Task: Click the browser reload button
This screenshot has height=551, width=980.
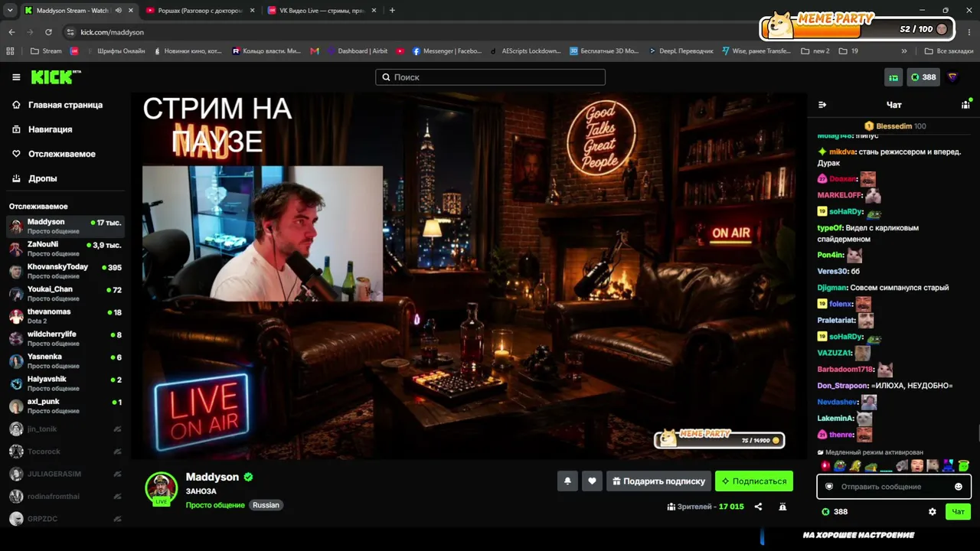Action: 48,32
